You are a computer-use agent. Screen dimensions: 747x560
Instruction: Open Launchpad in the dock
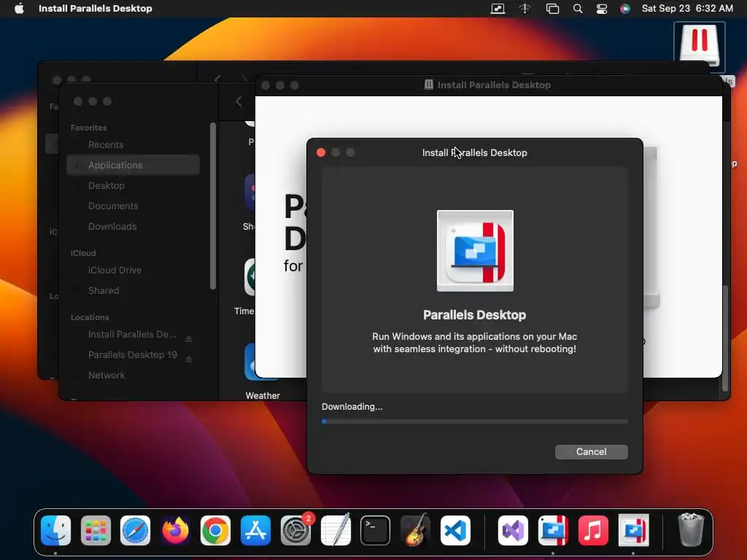[x=96, y=530]
